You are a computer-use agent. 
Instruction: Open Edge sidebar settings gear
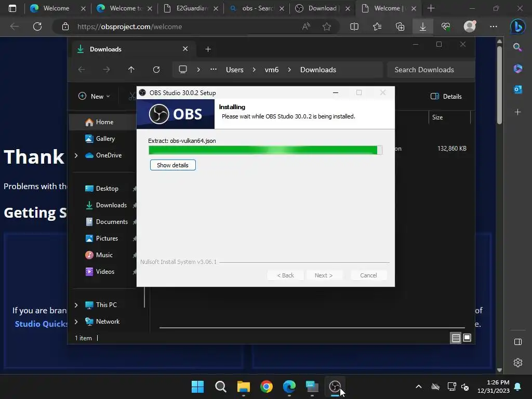[518, 363]
